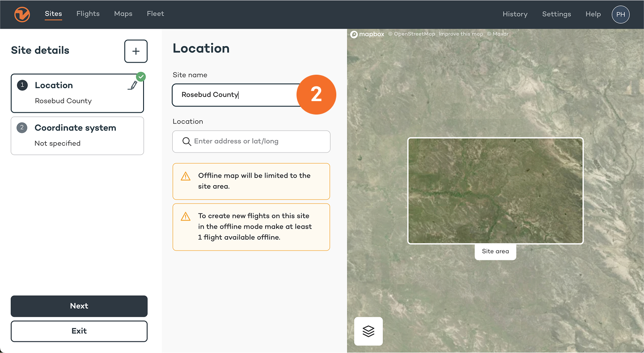Click the Site area label on map
The height and width of the screenshot is (353, 644).
pyautogui.click(x=496, y=251)
